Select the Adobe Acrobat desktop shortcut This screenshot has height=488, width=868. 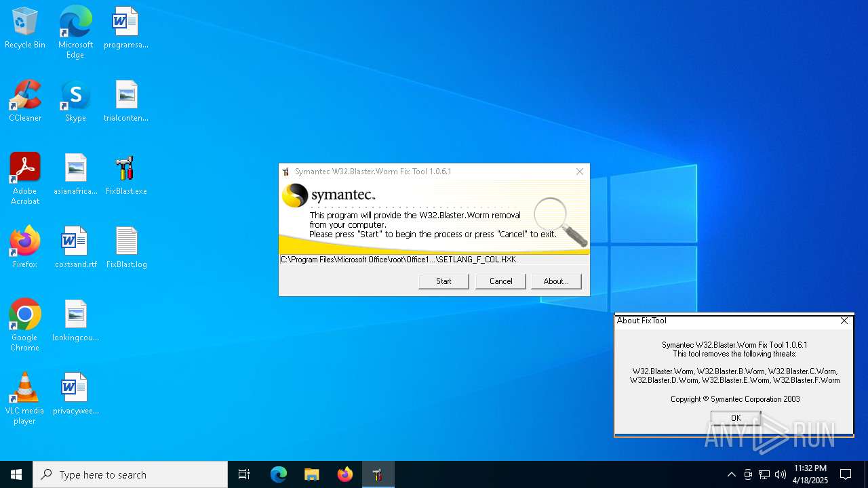25,179
